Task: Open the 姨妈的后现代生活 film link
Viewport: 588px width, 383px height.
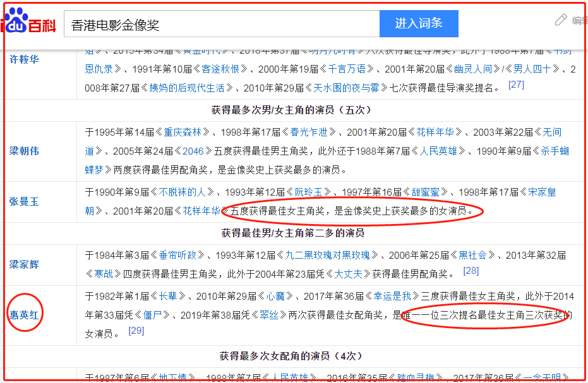Action: 187,88
